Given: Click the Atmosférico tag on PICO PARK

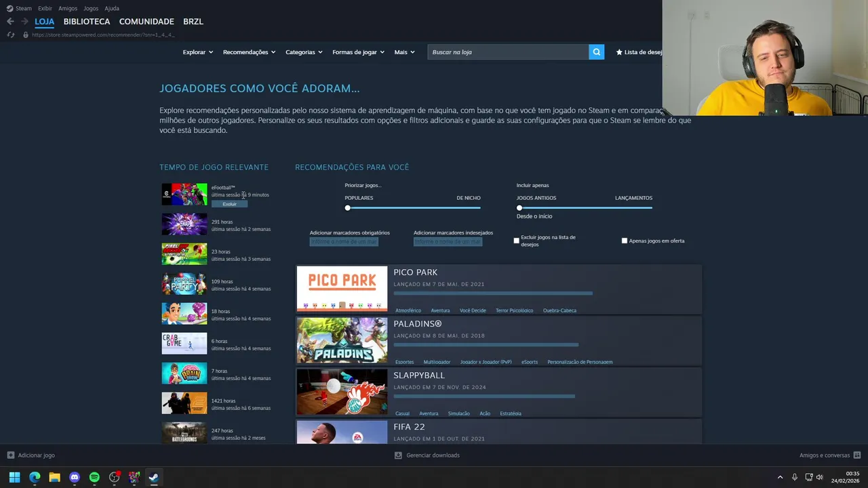Looking at the screenshot, I should click(x=408, y=310).
